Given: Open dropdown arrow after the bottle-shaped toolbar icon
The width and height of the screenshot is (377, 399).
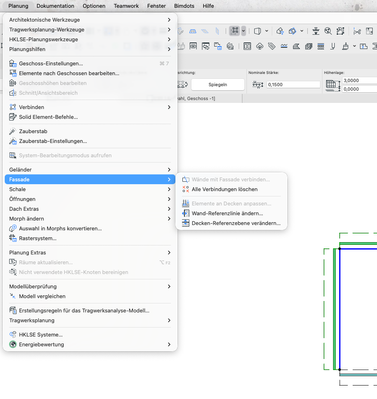Looking at the screenshot, I should [x=354, y=46].
